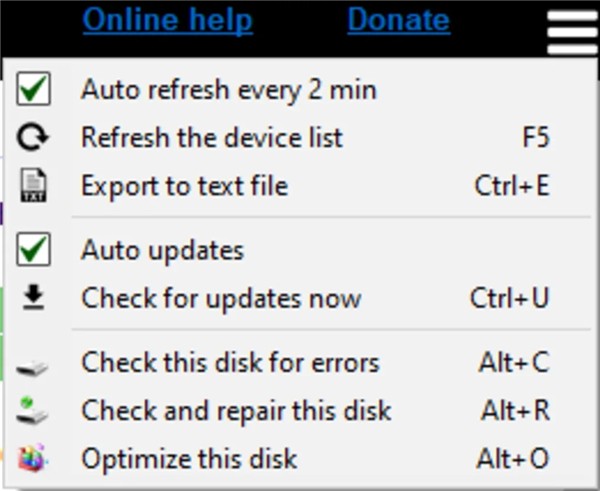This screenshot has height=491, width=600.
Task: Uncheck the Auto updates checkbox
Action: 33,249
